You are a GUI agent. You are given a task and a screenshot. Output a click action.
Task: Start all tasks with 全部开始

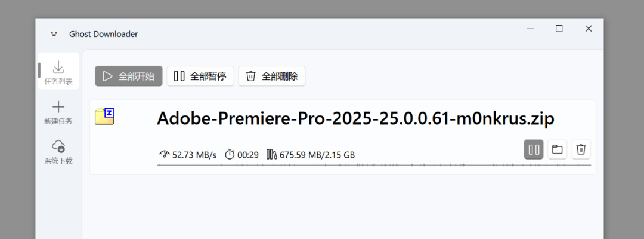pos(129,76)
